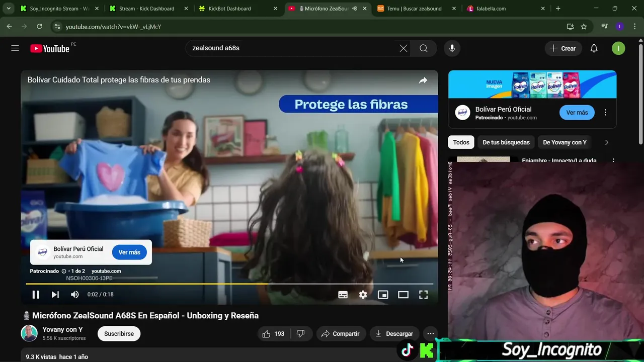
Task: Open the YouTube hamburger guide menu
Action: (15, 48)
